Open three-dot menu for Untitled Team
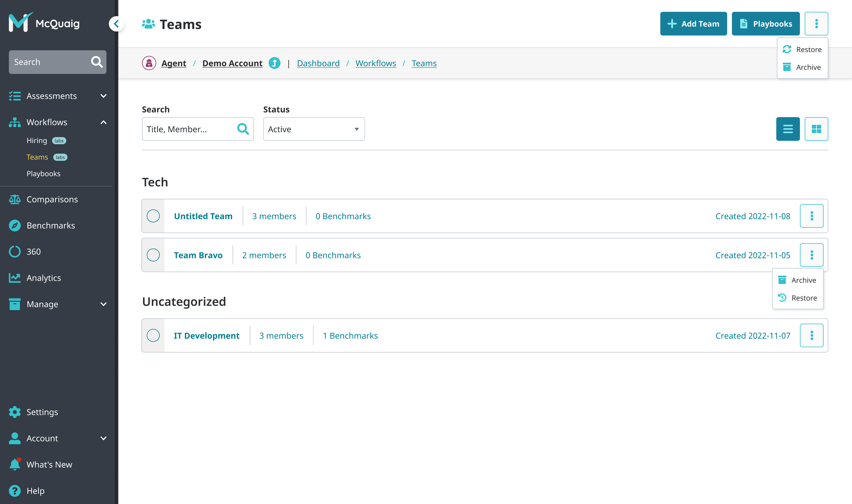The image size is (852, 504). pyautogui.click(x=811, y=216)
